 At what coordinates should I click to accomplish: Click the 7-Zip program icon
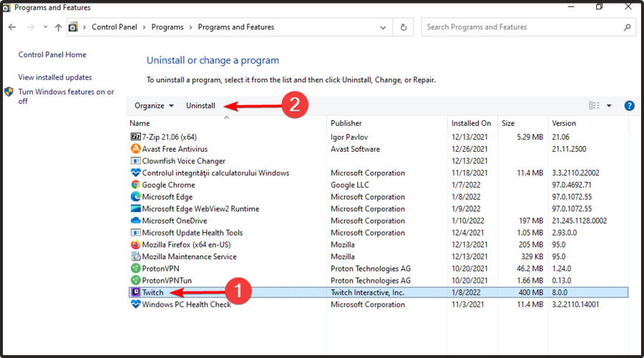point(135,137)
